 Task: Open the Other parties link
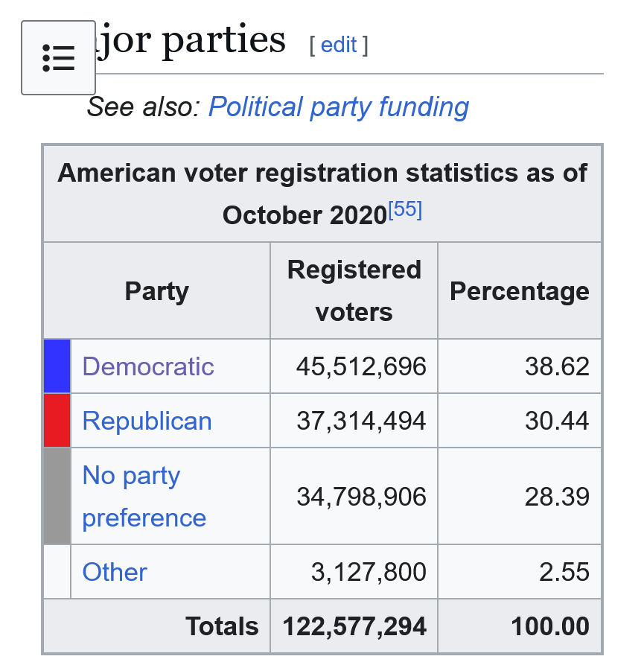click(x=115, y=572)
